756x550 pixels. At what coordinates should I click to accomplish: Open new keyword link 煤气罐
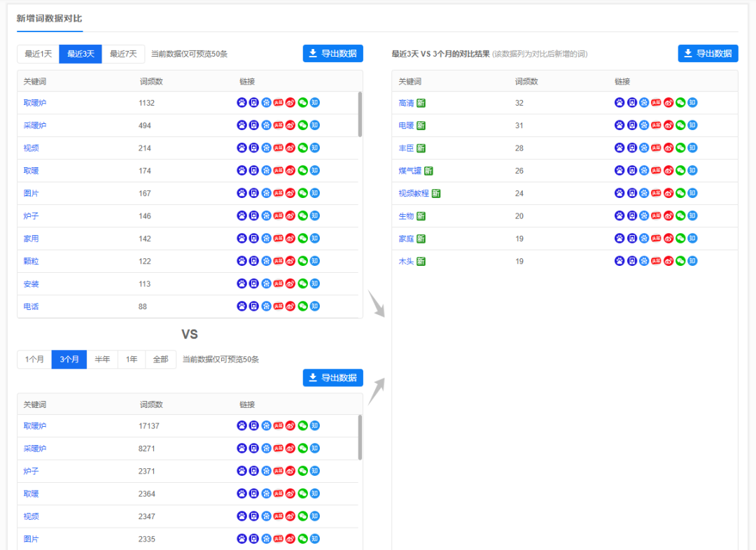pos(409,171)
